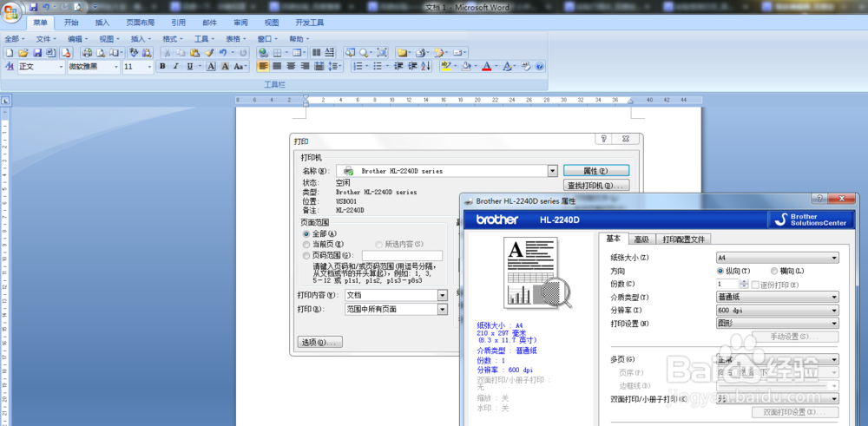Click the print preview icon in the toolbar

pyautogui.click(x=102, y=53)
